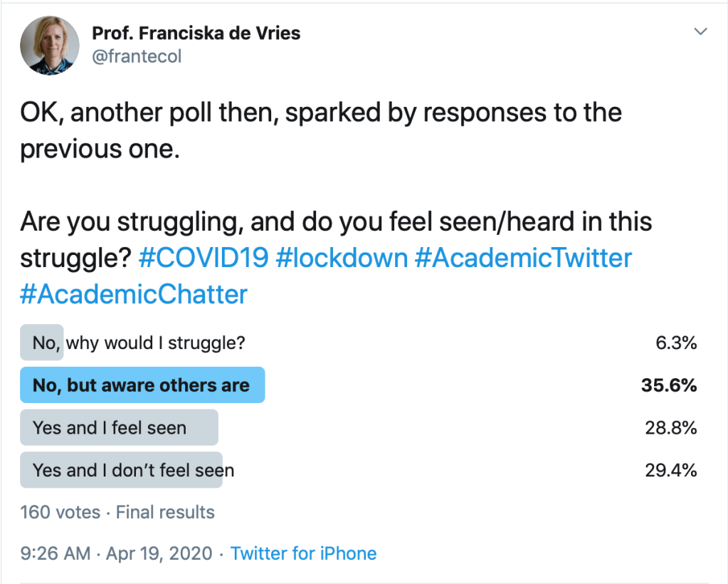Select the "No, why would I struggle?" poll bar
The height and width of the screenshot is (584, 728).
(x=139, y=343)
